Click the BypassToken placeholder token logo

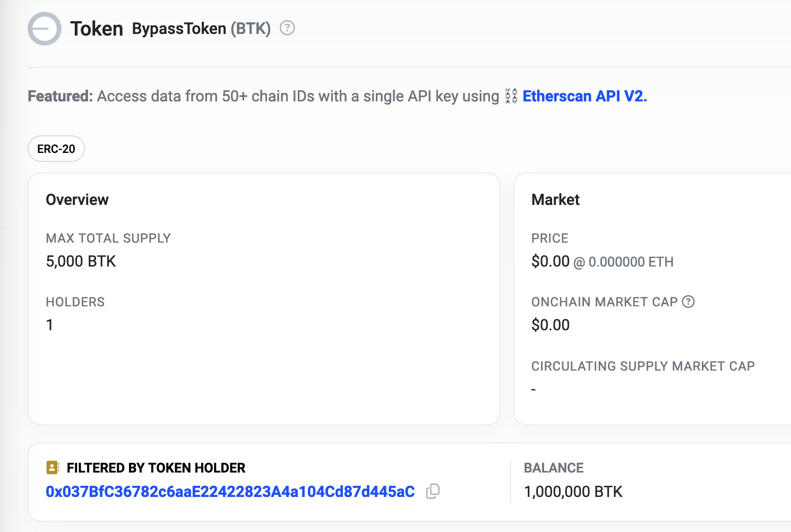tap(45, 29)
